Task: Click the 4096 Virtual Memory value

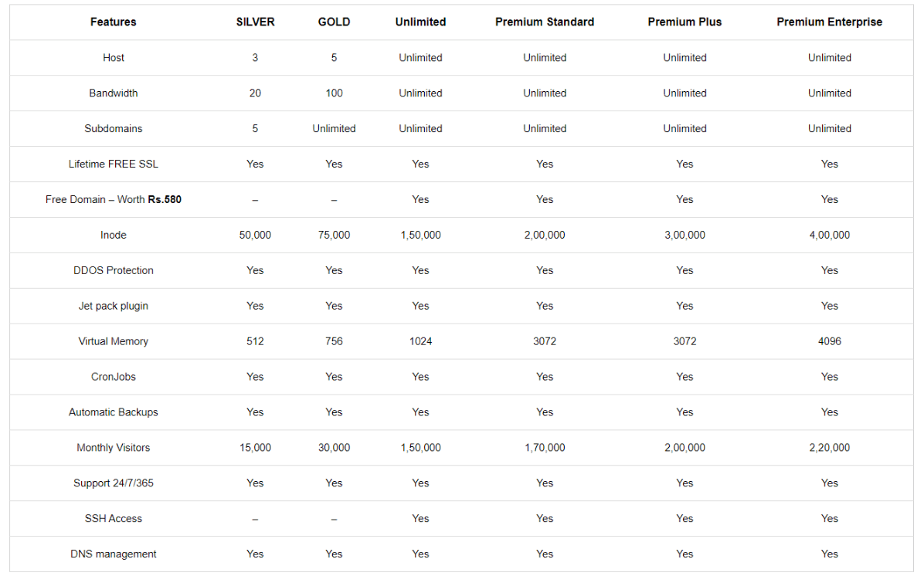Action: point(829,341)
